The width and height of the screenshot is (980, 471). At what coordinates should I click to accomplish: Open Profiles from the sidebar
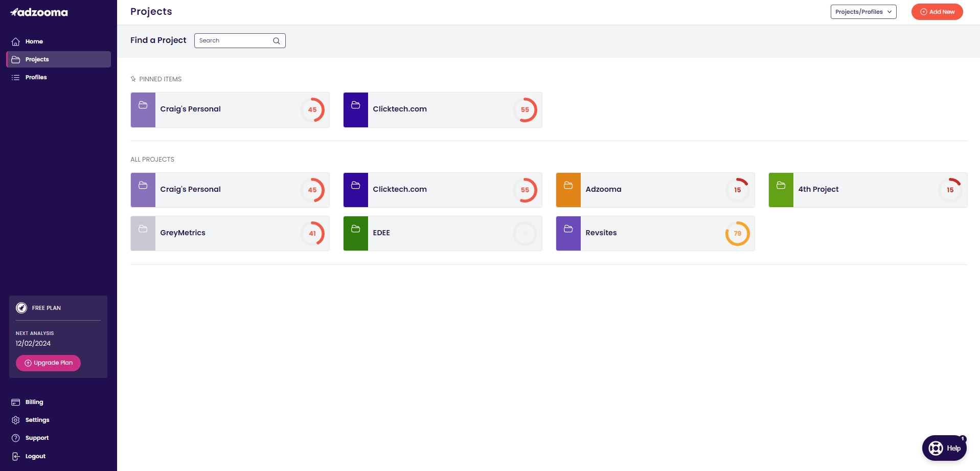(58, 77)
